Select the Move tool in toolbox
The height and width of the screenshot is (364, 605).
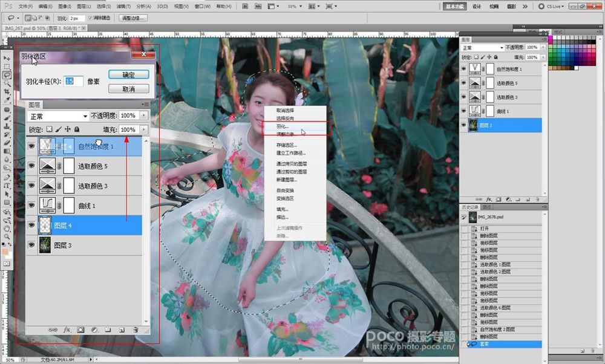pyautogui.click(x=7, y=58)
